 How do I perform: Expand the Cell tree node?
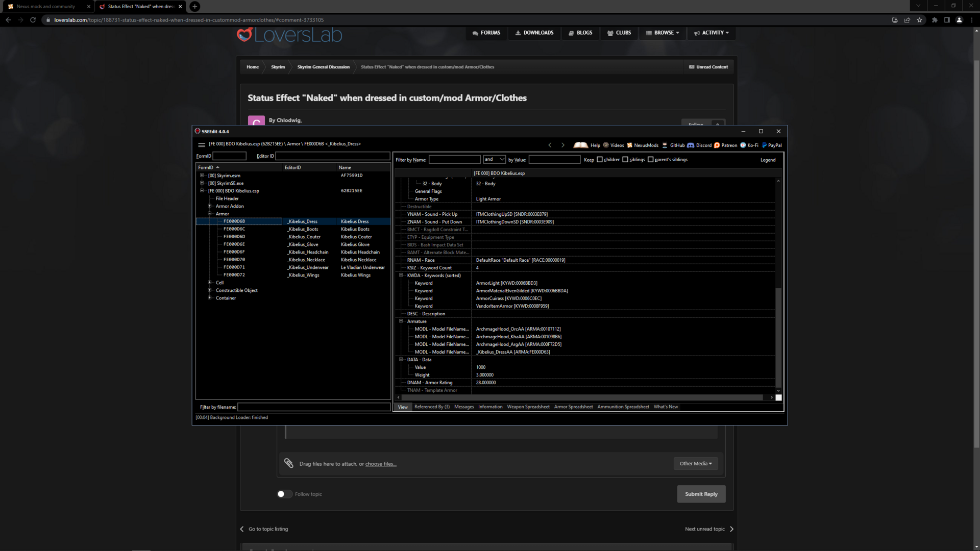[x=209, y=283]
